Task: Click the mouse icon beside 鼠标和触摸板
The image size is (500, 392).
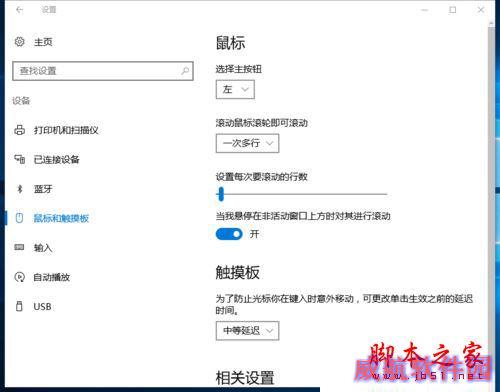Action: pos(20,218)
